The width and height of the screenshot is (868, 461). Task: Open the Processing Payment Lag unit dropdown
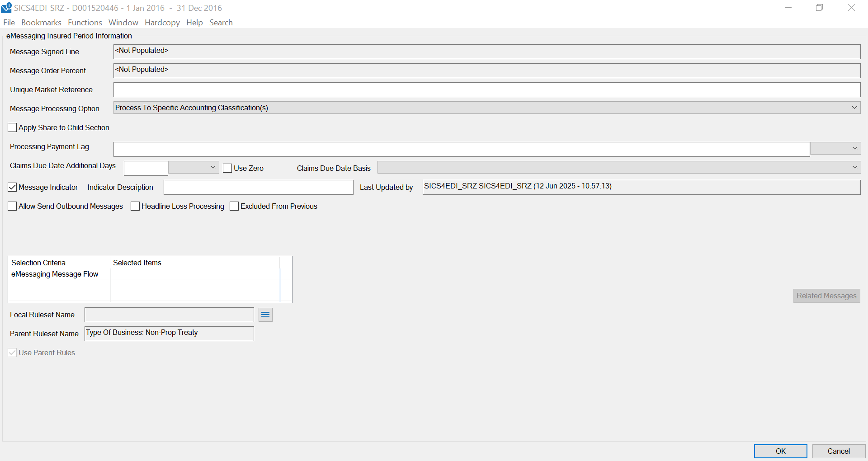coord(854,148)
